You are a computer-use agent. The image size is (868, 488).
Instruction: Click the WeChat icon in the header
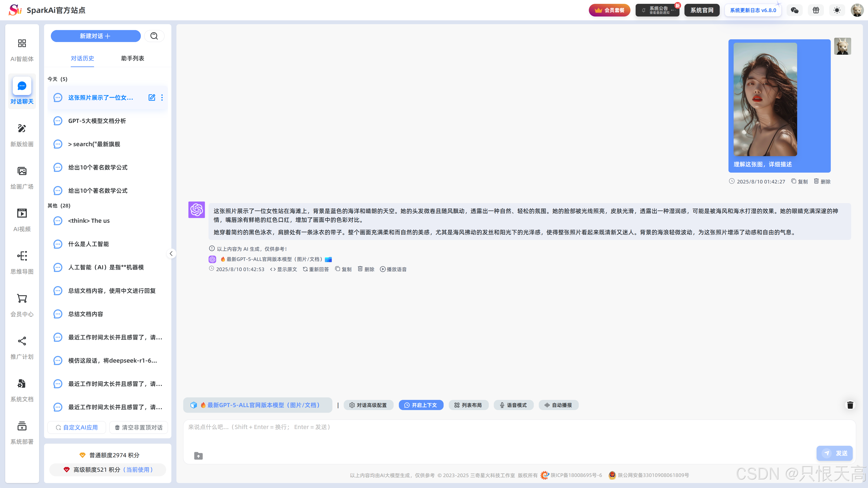[795, 10]
